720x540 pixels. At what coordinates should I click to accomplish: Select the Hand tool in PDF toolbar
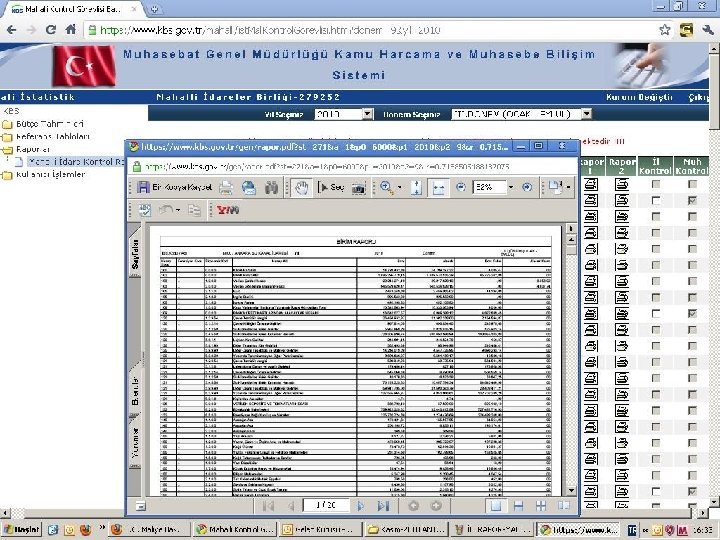tap(301, 187)
